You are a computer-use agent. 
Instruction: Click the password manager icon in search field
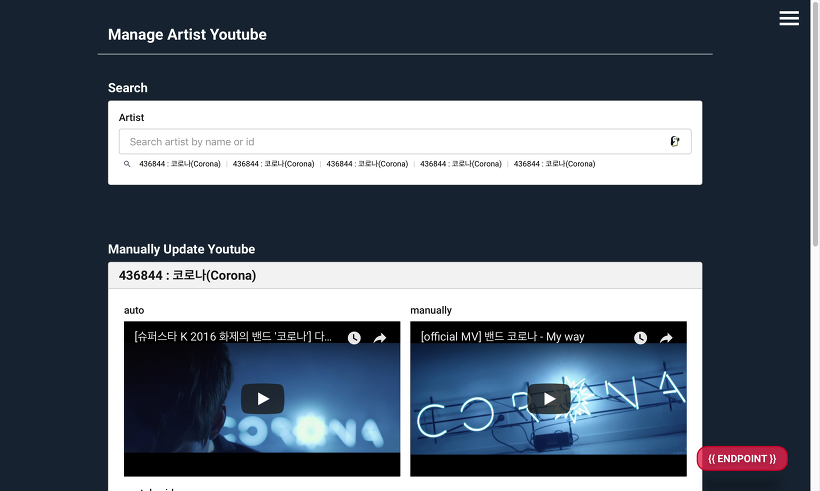click(675, 142)
